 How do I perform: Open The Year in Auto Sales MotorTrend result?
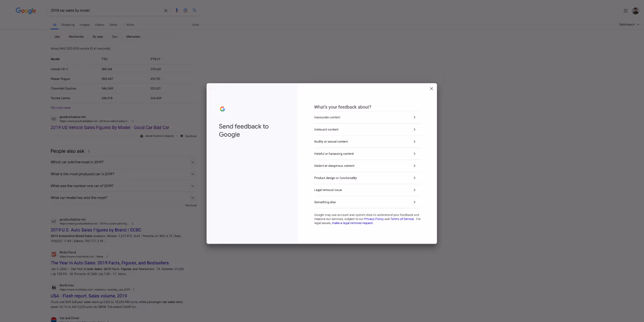pos(109,263)
